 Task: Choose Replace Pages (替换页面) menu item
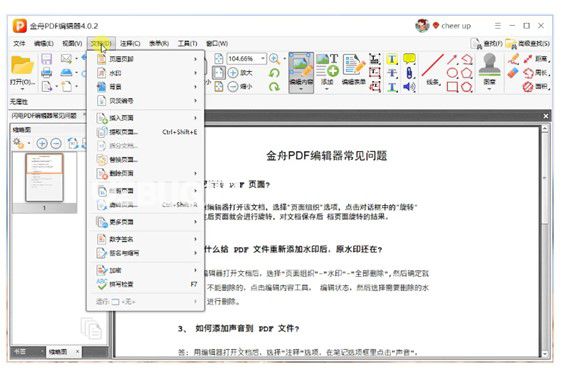coord(146,160)
